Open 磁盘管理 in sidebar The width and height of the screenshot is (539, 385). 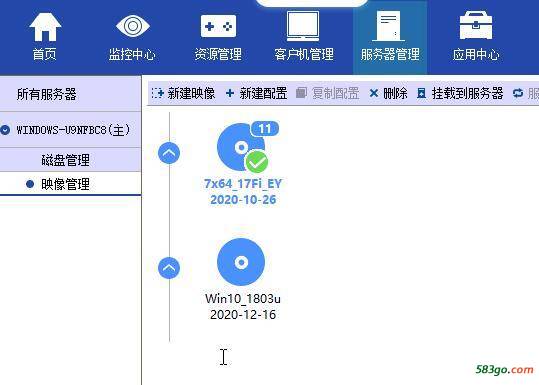click(65, 160)
